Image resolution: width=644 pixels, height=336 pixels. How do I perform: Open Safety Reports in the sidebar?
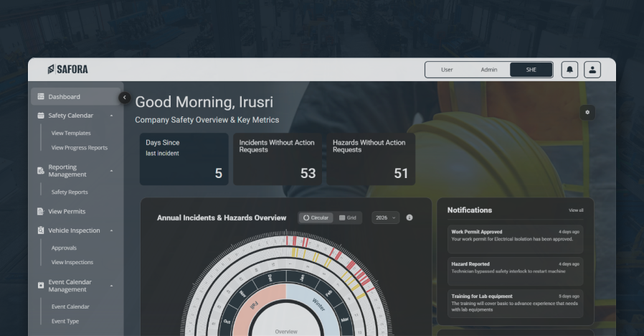point(70,192)
